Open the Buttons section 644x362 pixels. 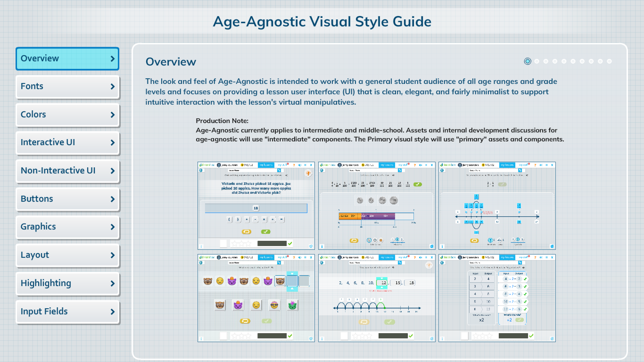[x=67, y=199]
